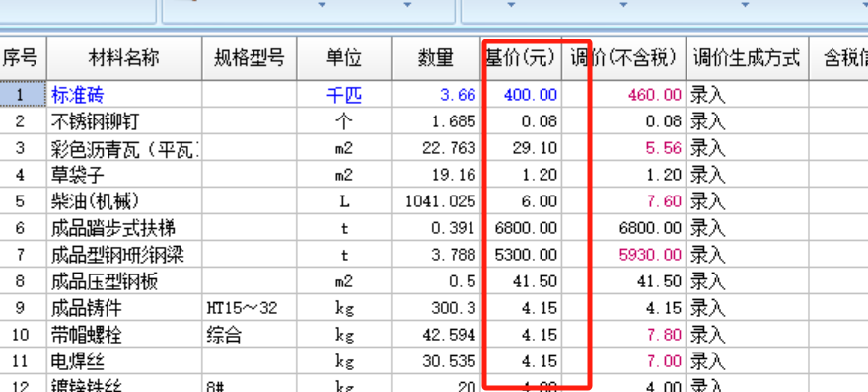Select the 电焊丝 material name cell

coord(124,361)
